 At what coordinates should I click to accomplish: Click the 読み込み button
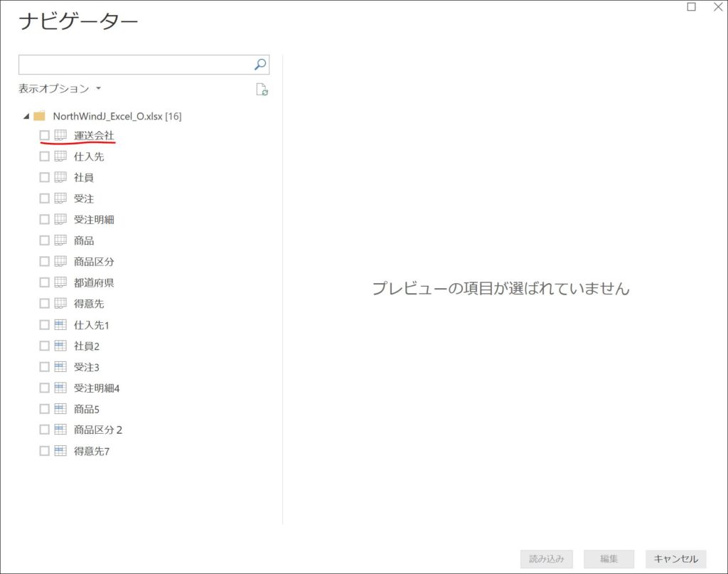pos(547,558)
